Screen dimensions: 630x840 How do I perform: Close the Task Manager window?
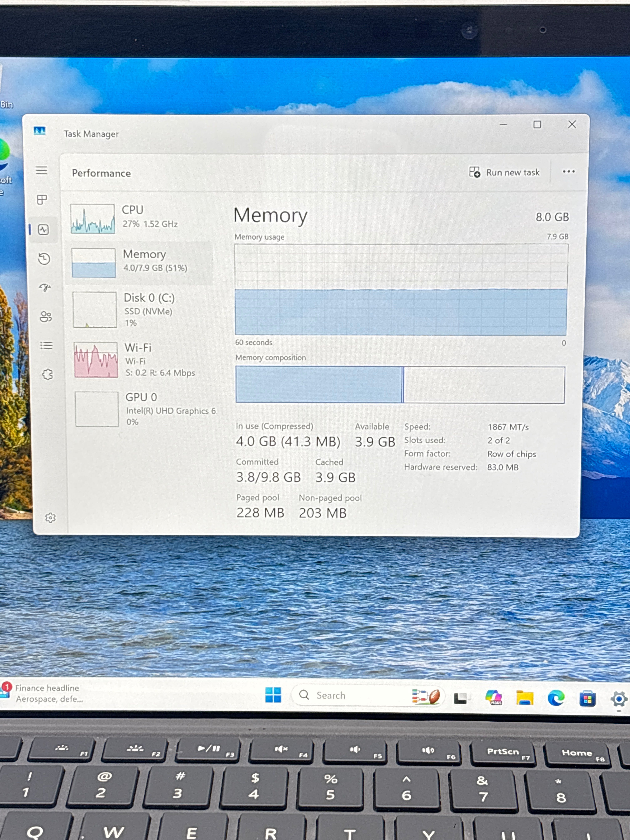point(572,124)
